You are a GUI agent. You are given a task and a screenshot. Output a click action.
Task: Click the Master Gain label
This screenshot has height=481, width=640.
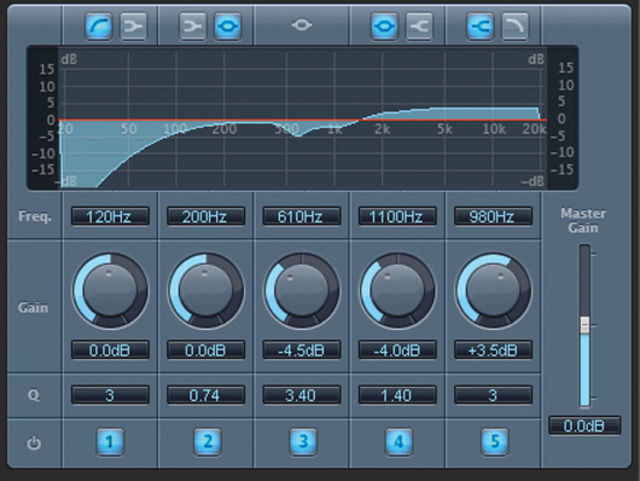tap(583, 220)
